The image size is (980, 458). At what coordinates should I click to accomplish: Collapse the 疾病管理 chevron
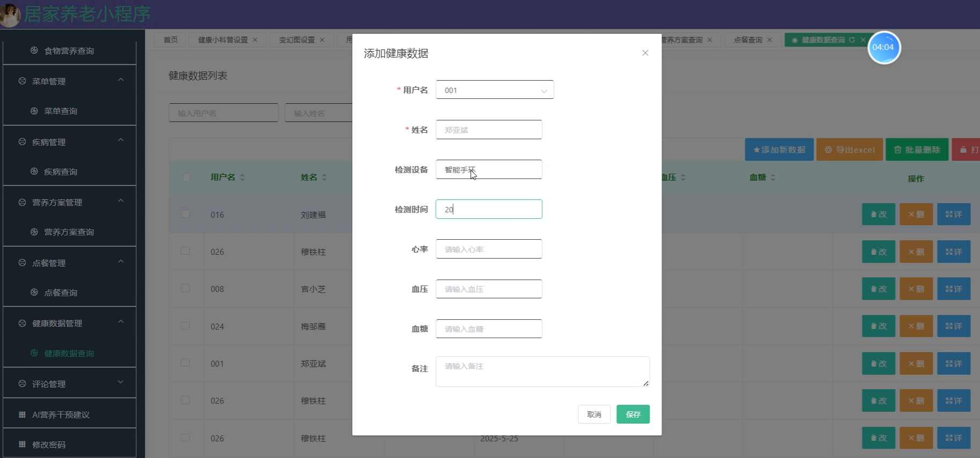click(121, 140)
